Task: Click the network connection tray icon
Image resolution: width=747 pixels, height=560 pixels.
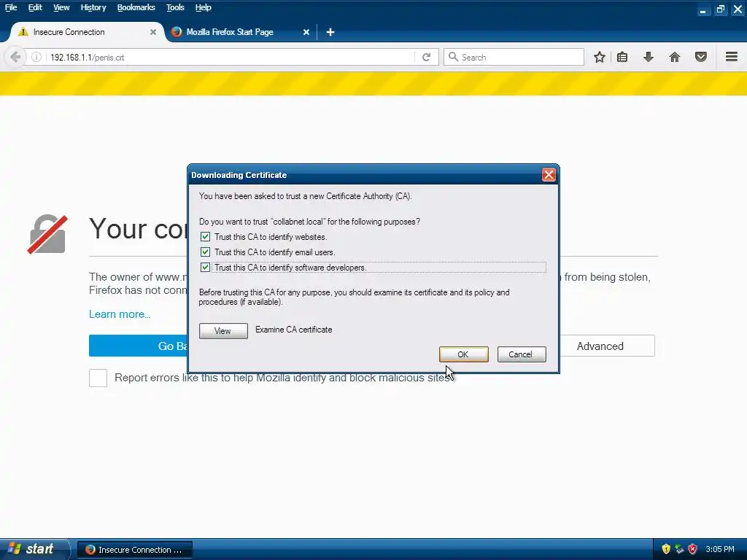Action: (679, 549)
